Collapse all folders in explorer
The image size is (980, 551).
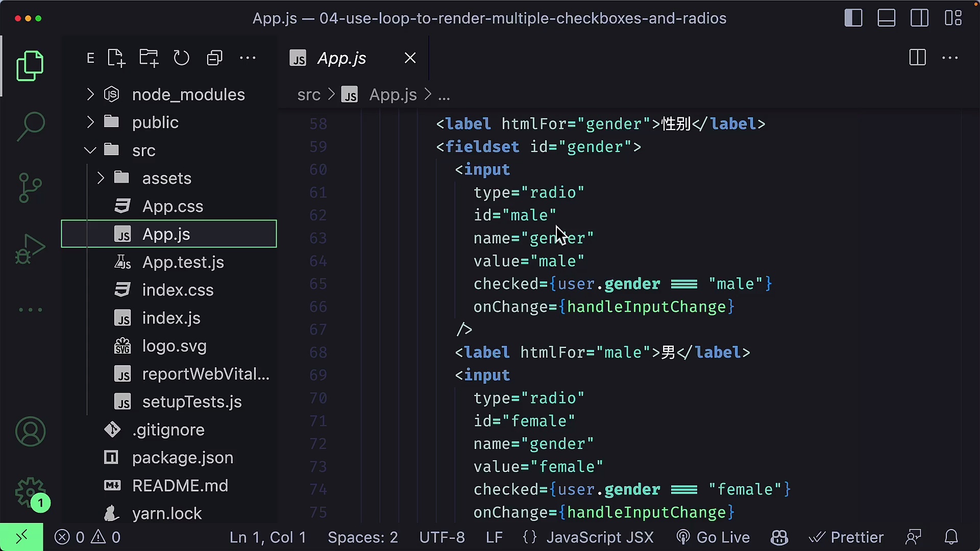[x=214, y=58]
